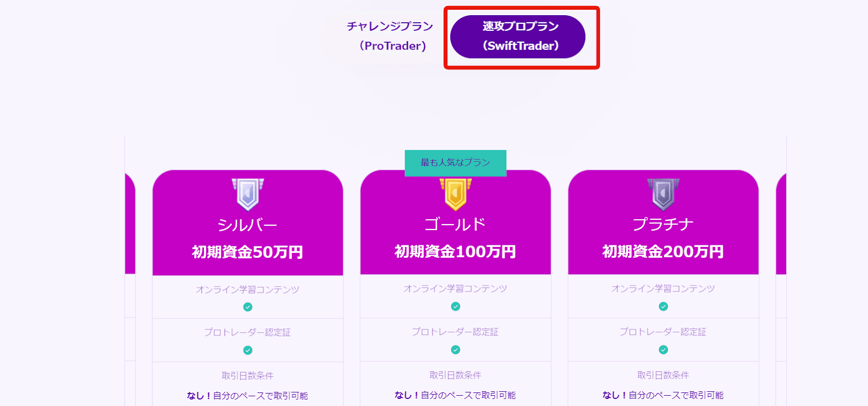868x406 pixels.
Task: Switch to チャレンジプラン (ProTrader) tab
Action: 390,36
